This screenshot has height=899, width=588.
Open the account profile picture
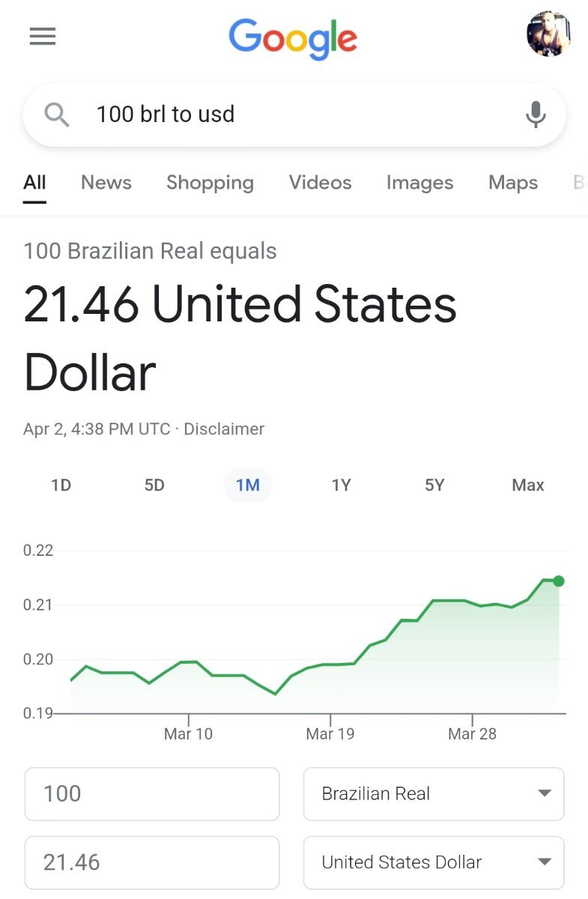pyautogui.click(x=549, y=34)
